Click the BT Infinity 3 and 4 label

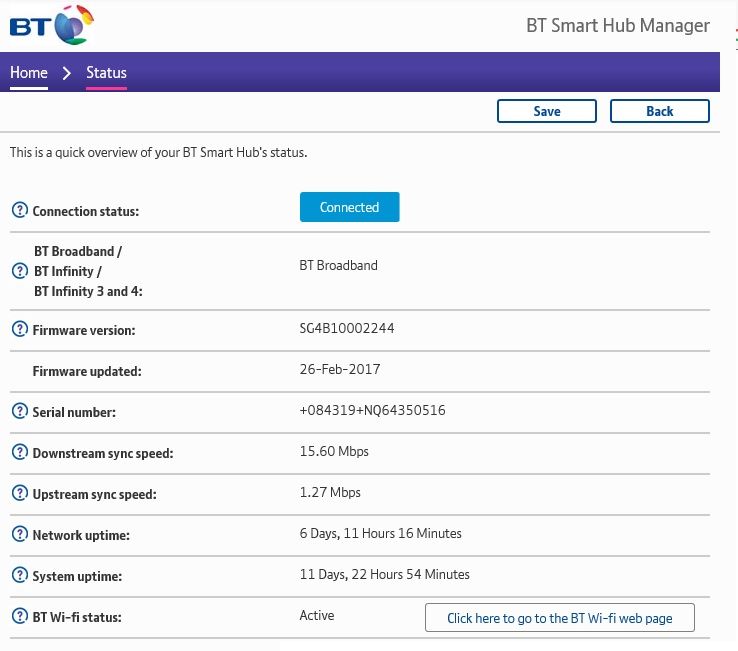tap(88, 291)
